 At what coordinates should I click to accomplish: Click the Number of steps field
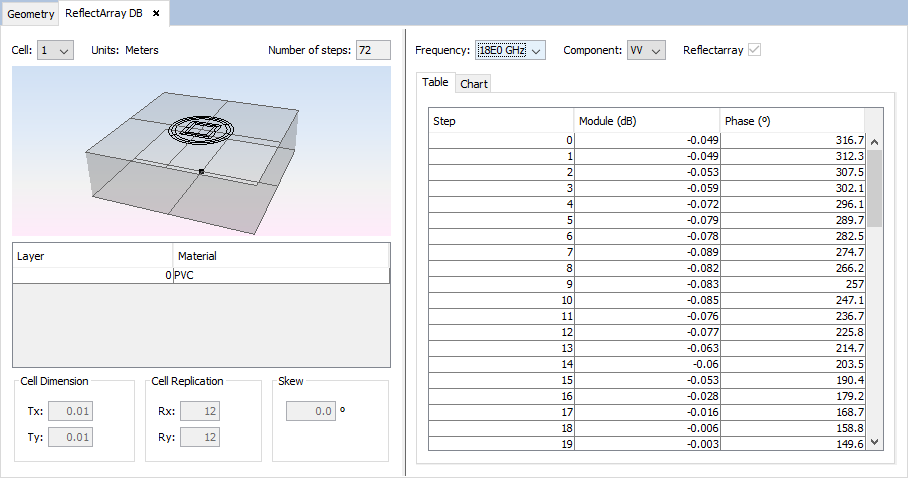pos(373,50)
